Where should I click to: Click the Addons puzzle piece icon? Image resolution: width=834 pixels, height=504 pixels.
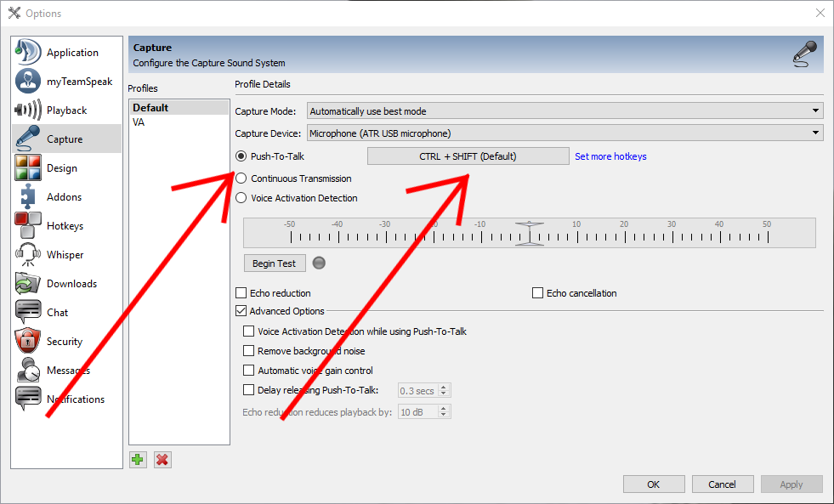coord(28,196)
